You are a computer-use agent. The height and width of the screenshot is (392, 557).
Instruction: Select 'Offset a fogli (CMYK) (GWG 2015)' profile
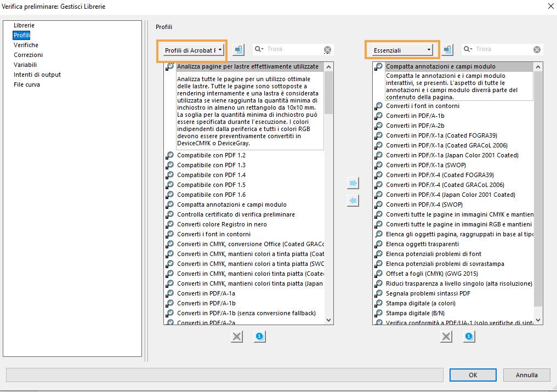point(432,274)
